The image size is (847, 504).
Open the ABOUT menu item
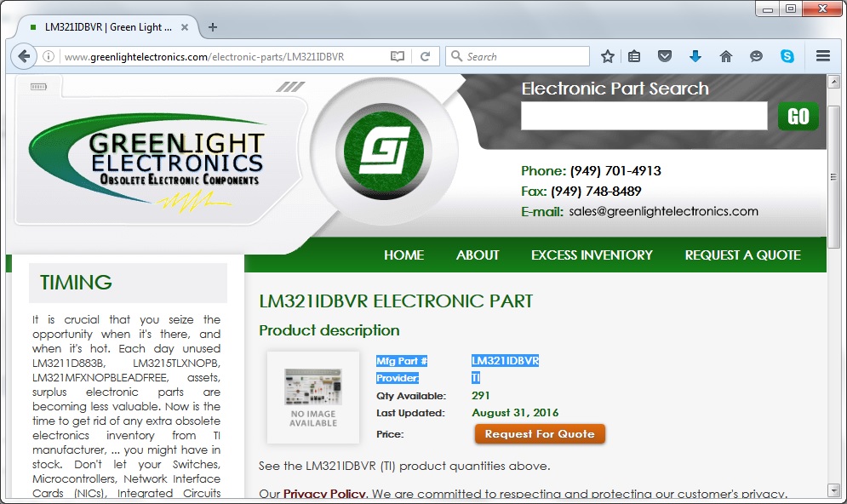(x=478, y=255)
